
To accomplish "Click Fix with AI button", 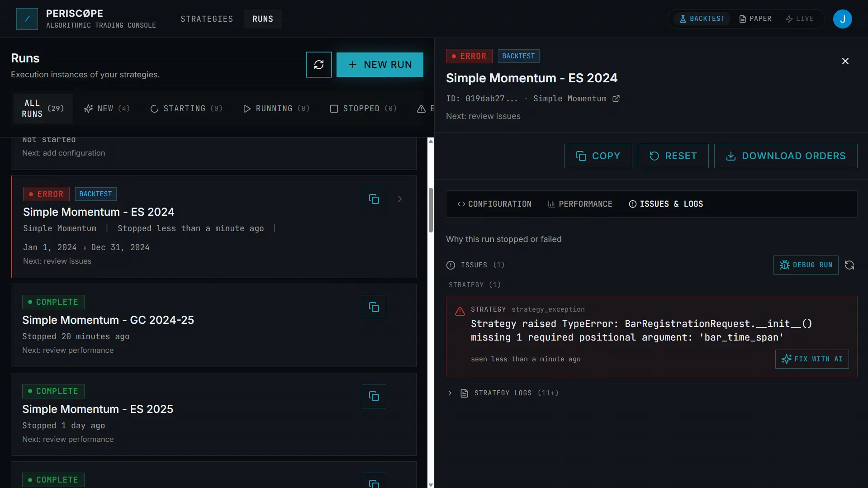I will click(x=812, y=359).
